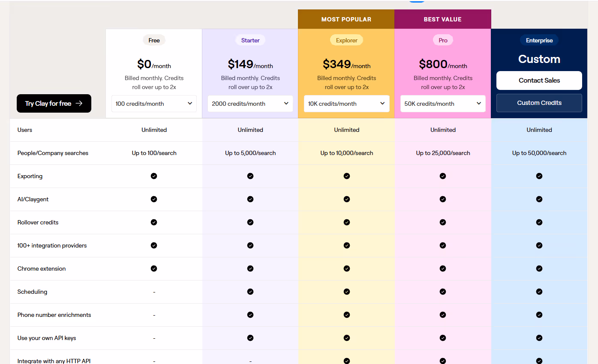Expand the 2000 credits/month selector for Starter

[x=250, y=103]
